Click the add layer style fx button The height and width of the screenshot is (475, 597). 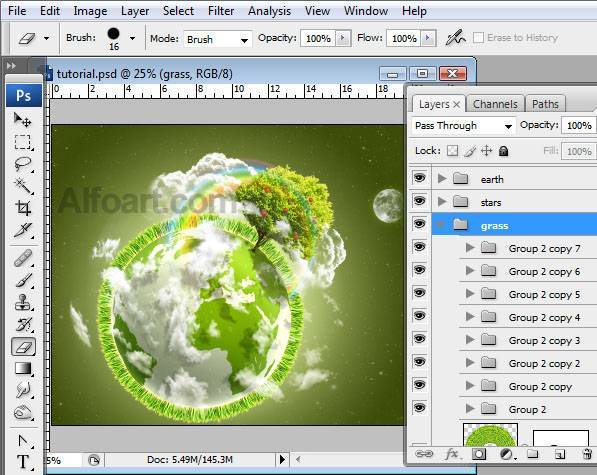click(x=452, y=454)
